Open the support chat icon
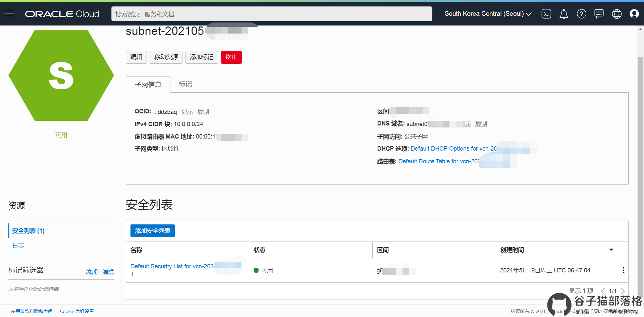This screenshot has height=317, width=644. (x=599, y=14)
